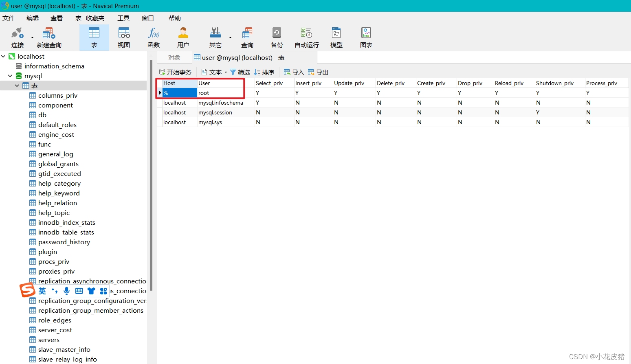
Task: Open the 其它 dropdown arrow
Action: [230, 37]
